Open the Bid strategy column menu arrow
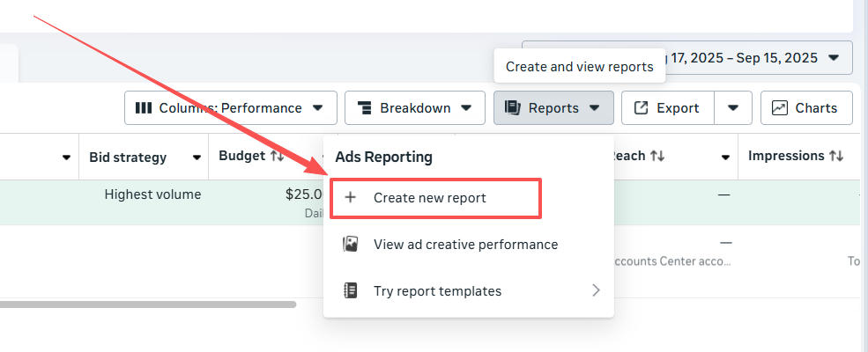The width and height of the screenshot is (868, 352). [x=197, y=158]
